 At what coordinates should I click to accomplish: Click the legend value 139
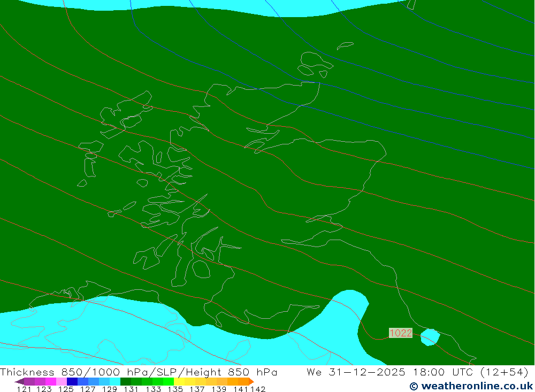(x=219, y=389)
